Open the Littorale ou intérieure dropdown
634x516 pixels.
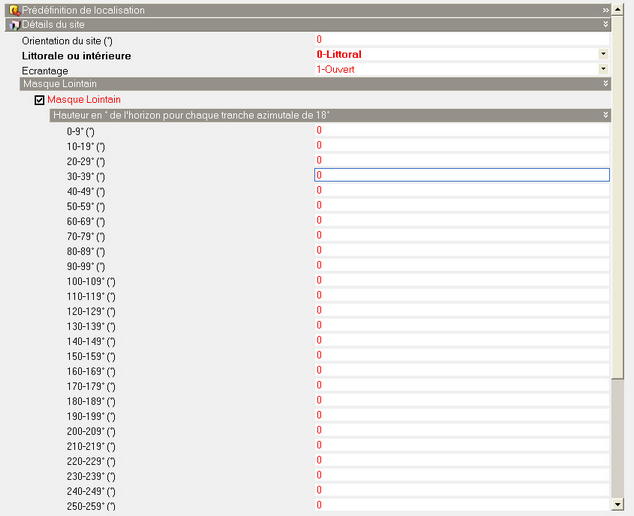pyautogui.click(x=603, y=54)
